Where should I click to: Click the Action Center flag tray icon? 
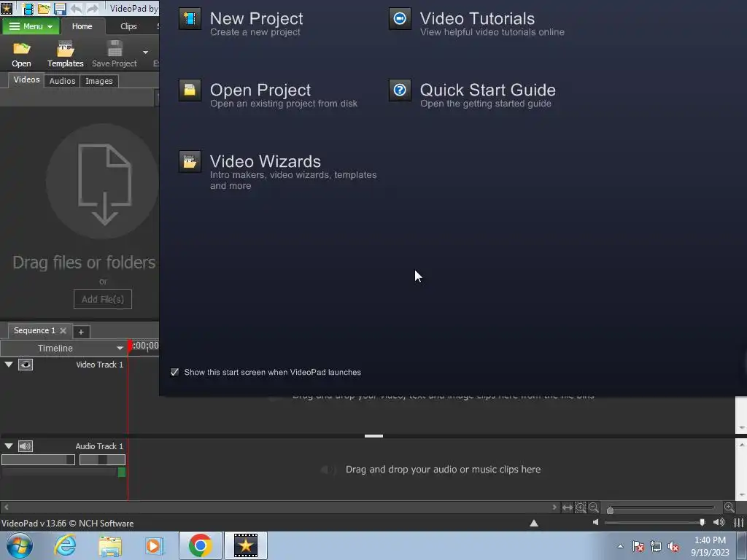[638, 546]
